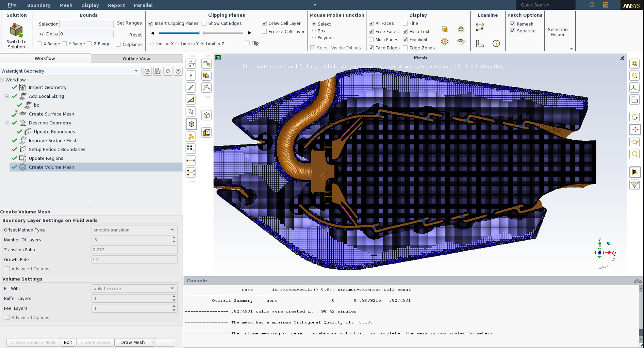Click the triangle face selection filter icon
Viewport: 644px width, 348px height.
tap(191, 99)
